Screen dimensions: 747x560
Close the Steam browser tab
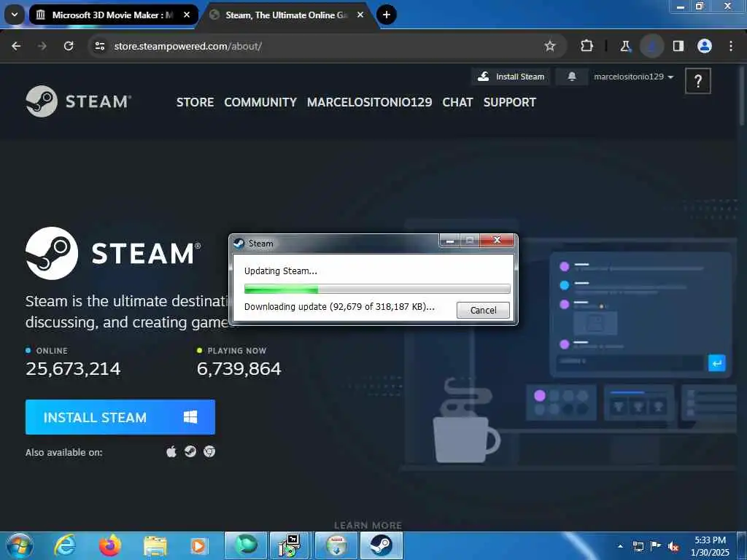[360, 15]
